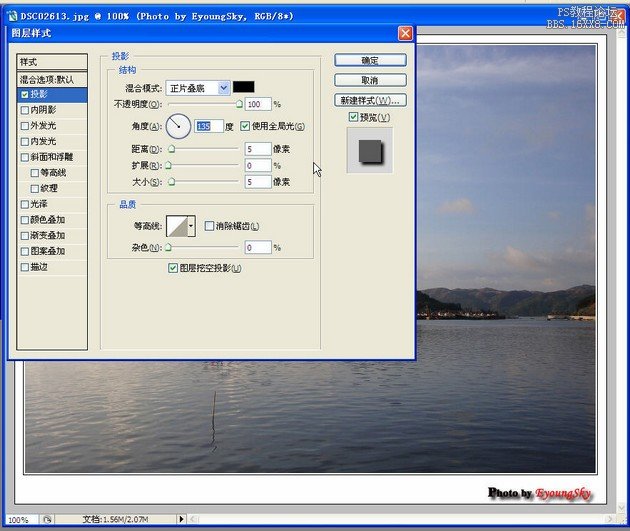This screenshot has width=630, height=531.
Task: Click the 杂色 slider handle
Action: 169,247
